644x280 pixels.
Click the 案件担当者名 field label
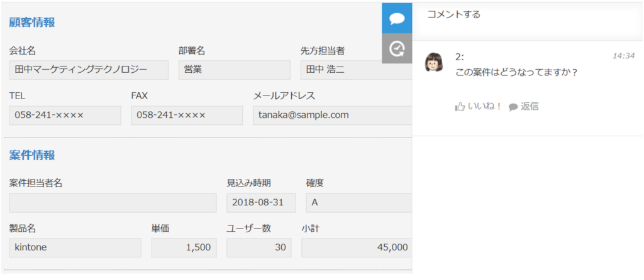(36, 183)
